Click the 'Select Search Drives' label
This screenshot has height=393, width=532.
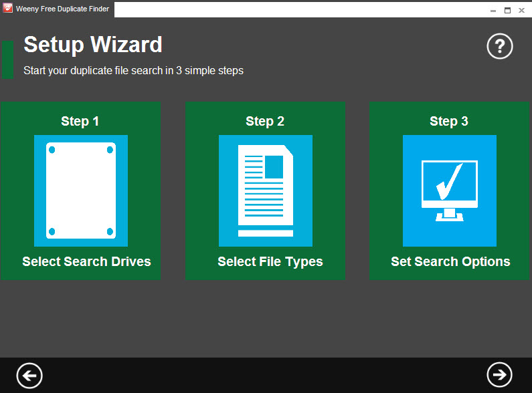(x=86, y=261)
